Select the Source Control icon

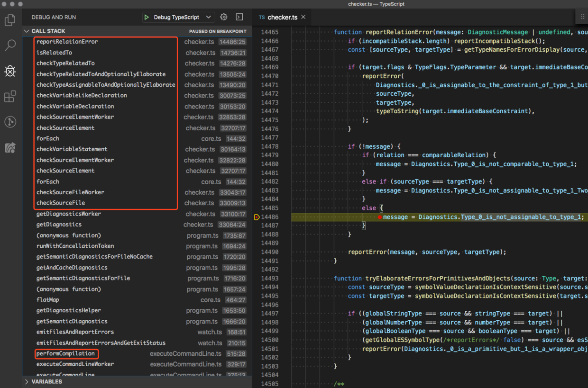tap(10, 122)
